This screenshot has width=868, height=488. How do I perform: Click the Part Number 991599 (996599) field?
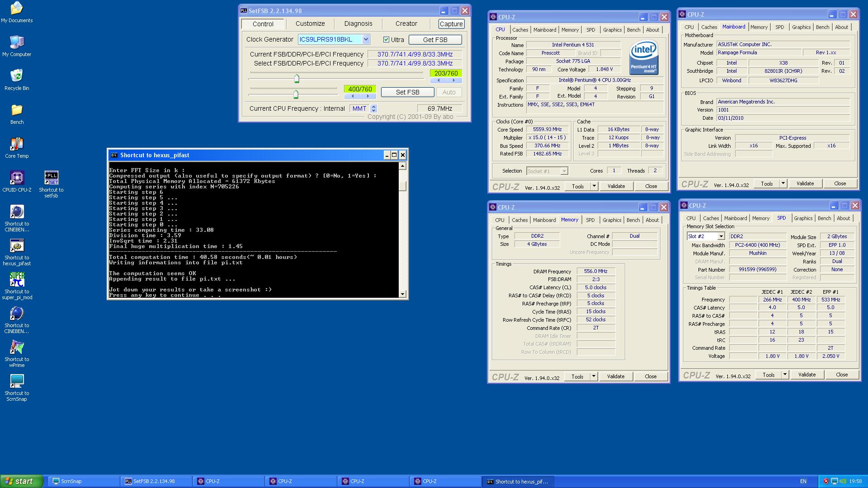coord(757,269)
